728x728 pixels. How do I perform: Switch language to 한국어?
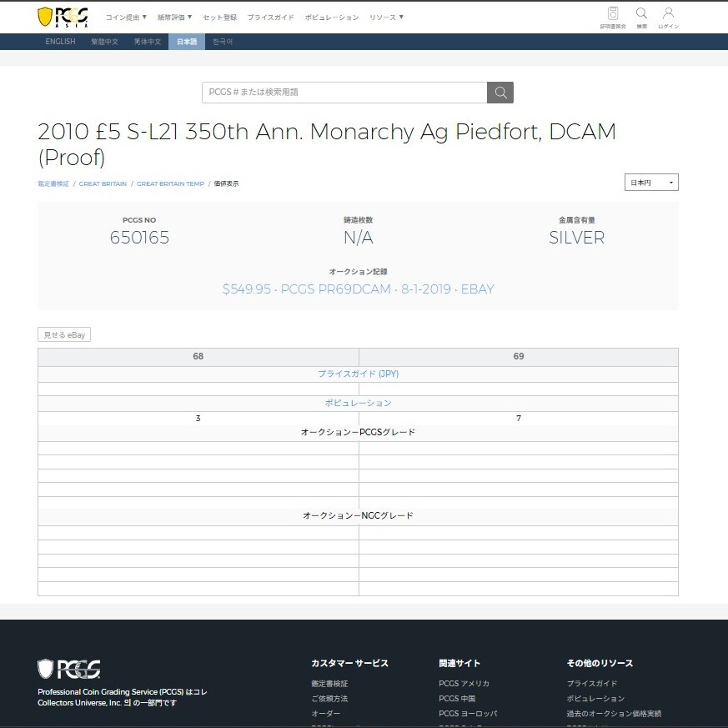[223, 42]
